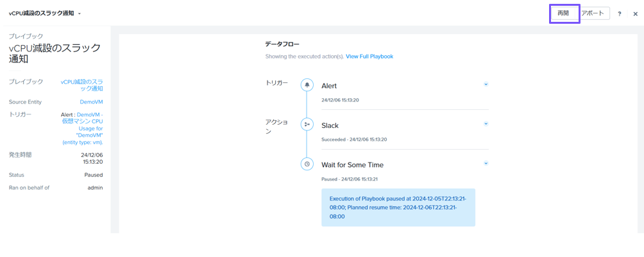The image size is (644, 257).
Task: Click the Slack action node icon
Action: point(307,124)
